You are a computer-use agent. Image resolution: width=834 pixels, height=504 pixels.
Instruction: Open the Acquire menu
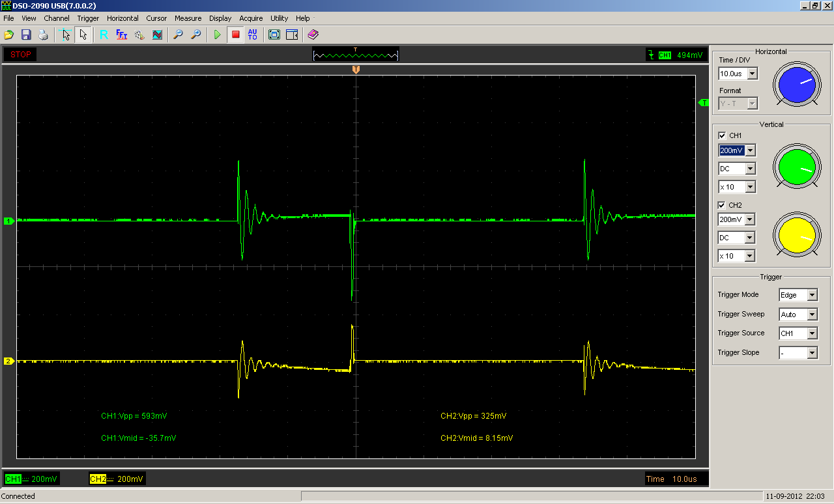pos(251,18)
